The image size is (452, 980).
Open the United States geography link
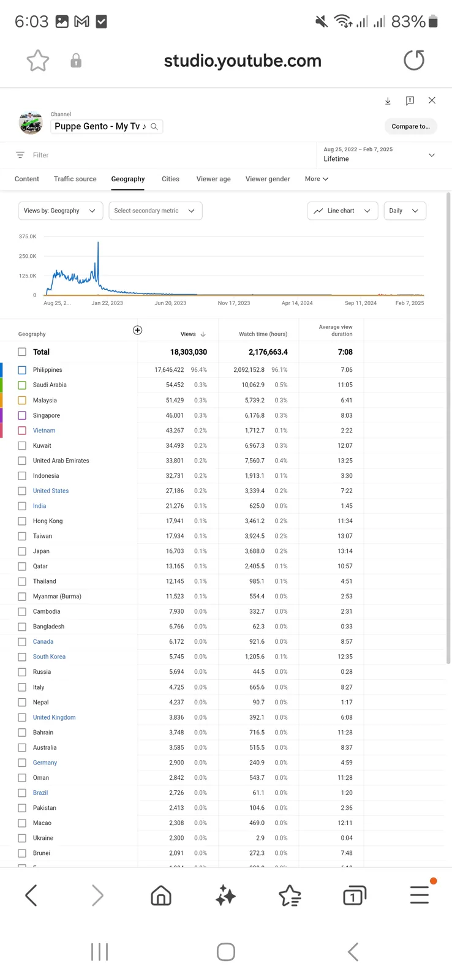coord(51,491)
